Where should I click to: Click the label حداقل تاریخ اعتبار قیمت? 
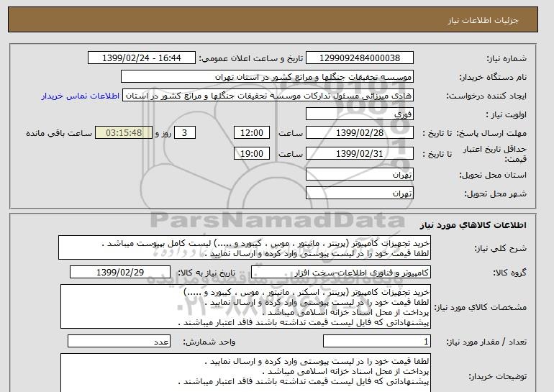[x=495, y=155]
